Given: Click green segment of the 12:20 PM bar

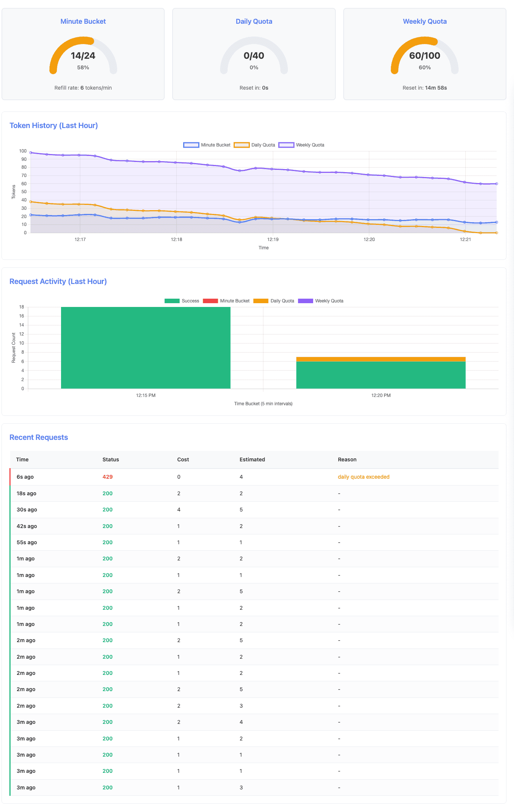Looking at the screenshot, I should (x=381, y=375).
